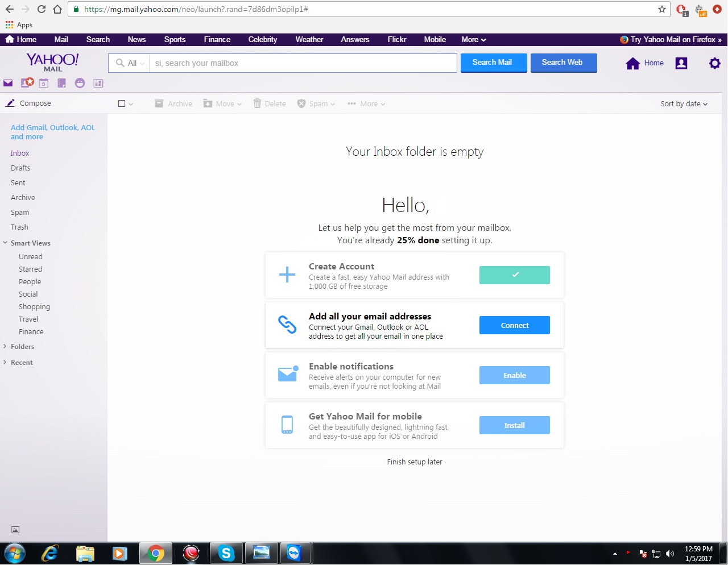The height and width of the screenshot is (565, 728).
Task: Open News in Yahoo navigation bar
Action: (136, 39)
